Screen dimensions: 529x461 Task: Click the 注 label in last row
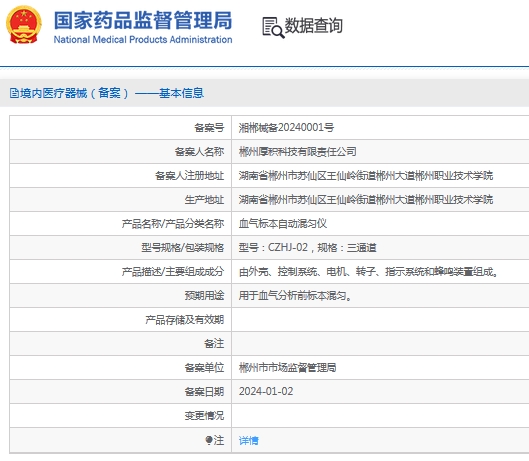click(x=219, y=440)
